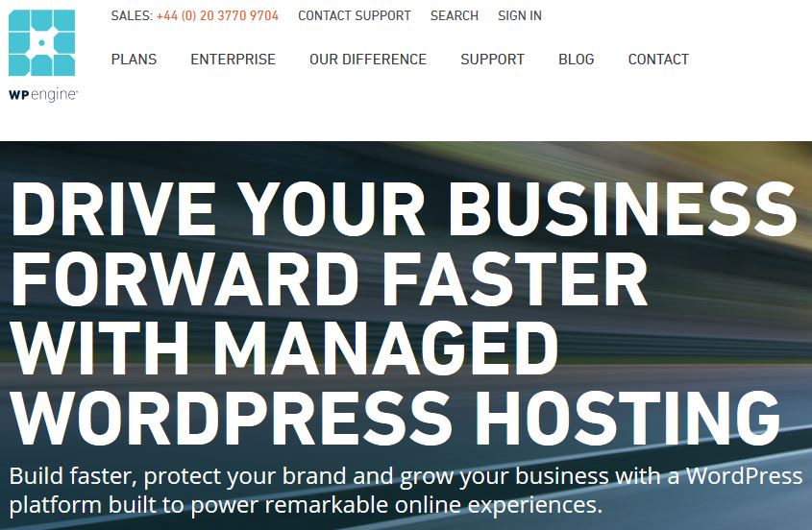
Task: Click the 'With Managed' headline line
Action: 283,348
